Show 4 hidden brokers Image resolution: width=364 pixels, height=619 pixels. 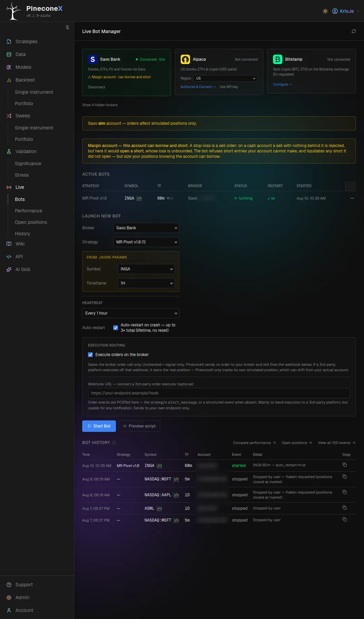click(100, 105)
